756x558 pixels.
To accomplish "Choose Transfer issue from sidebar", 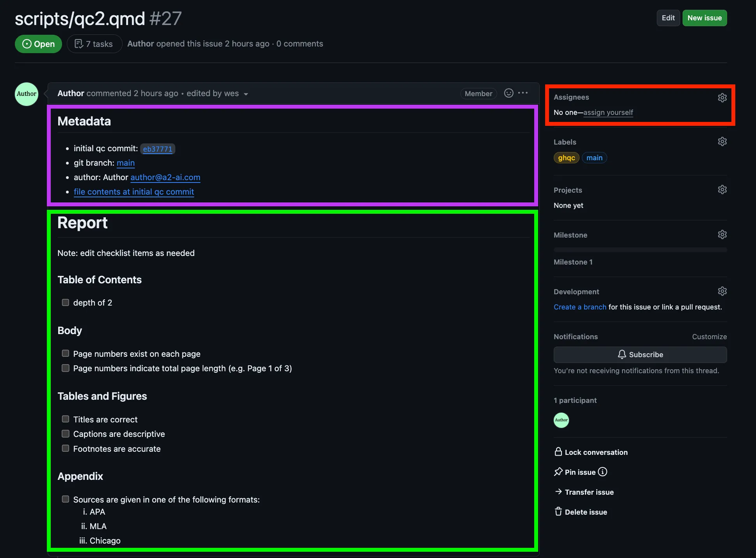I will tap(584, 492).
